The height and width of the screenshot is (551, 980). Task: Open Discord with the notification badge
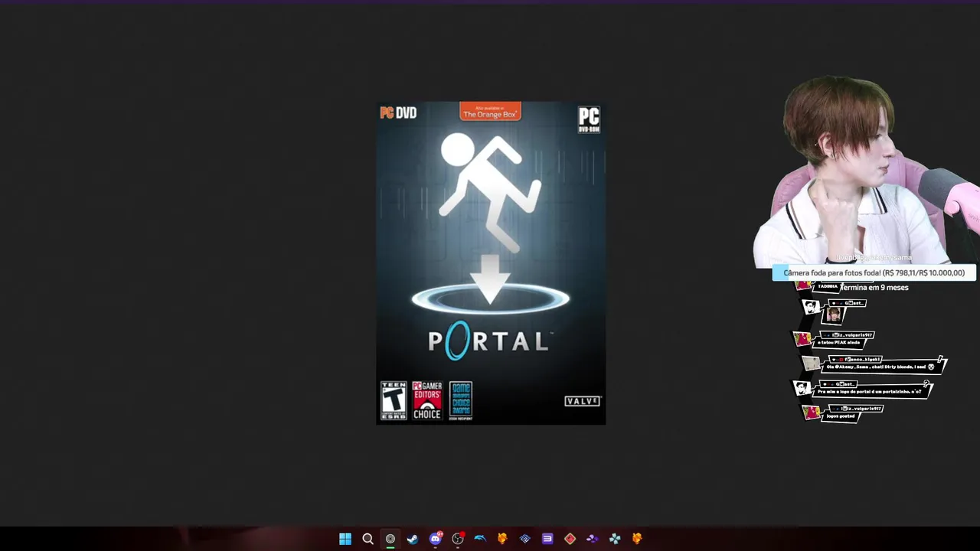pyautogui.click(x=436, y=538)
